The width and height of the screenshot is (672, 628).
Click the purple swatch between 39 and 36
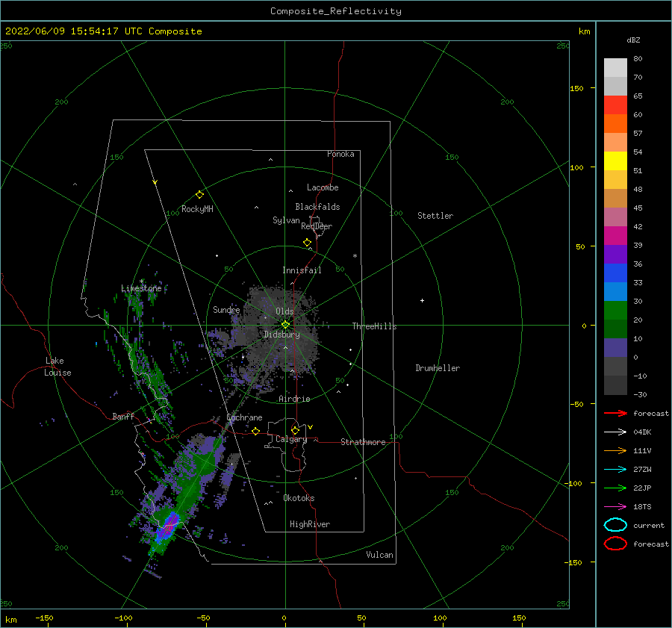(615, 254)
